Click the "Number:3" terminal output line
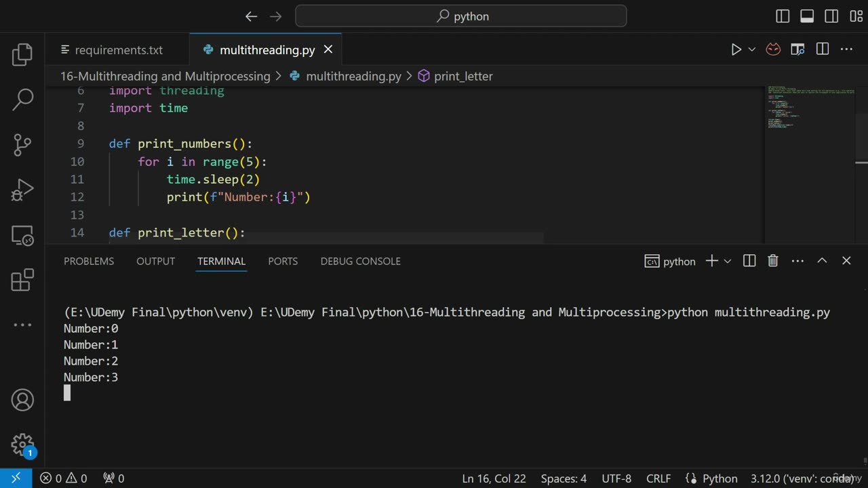 (91, 378)
